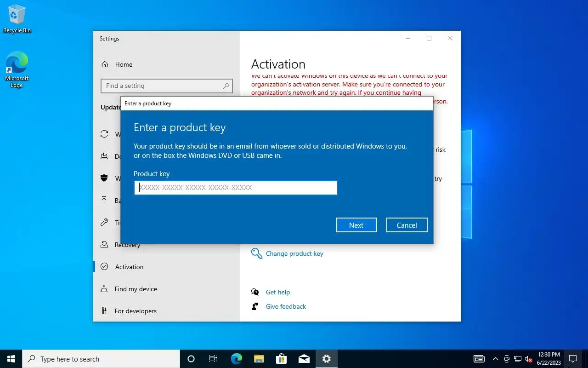Click the Meet Now tray icon

(x=507, y=359)
